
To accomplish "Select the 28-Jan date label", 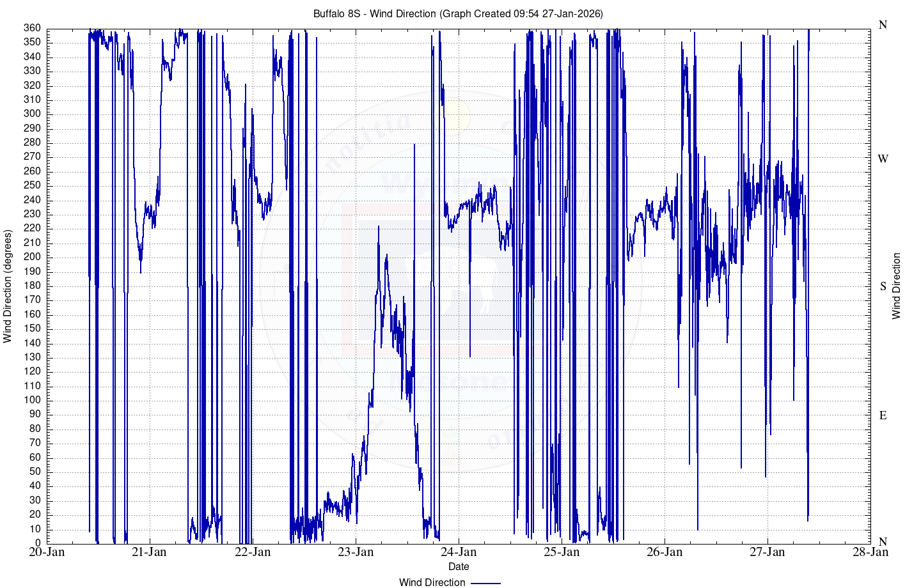I will point(870,552).
